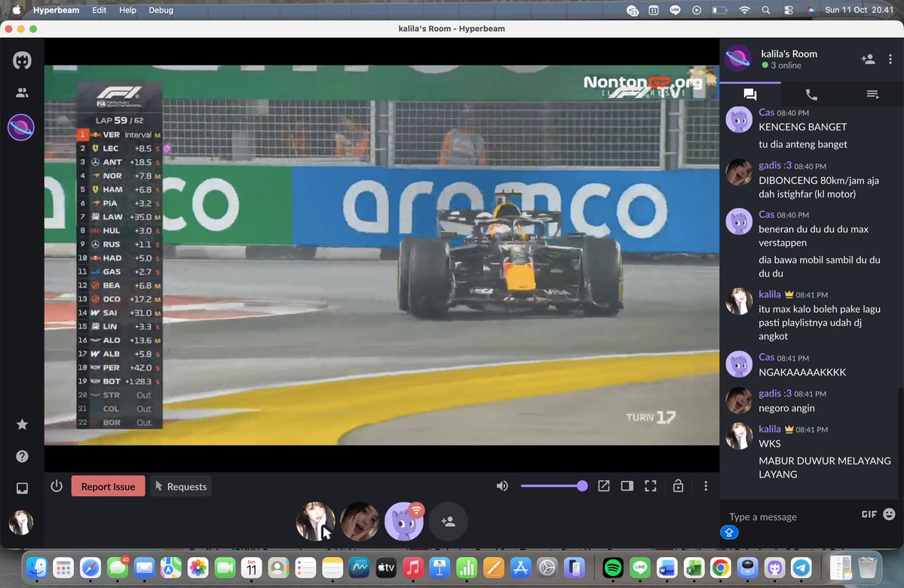
Task: Click in the Type a message field
Action: tap(791, 516)
